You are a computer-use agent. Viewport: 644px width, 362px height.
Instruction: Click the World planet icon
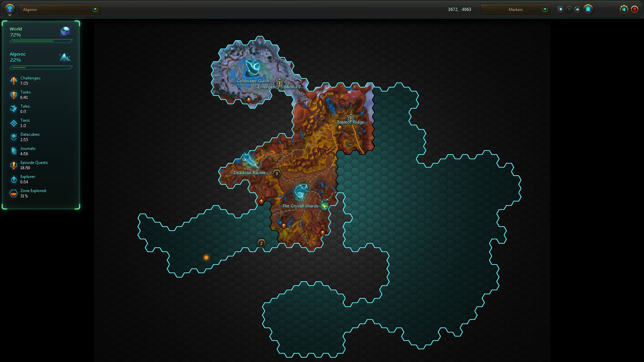[x=65, y=32]
